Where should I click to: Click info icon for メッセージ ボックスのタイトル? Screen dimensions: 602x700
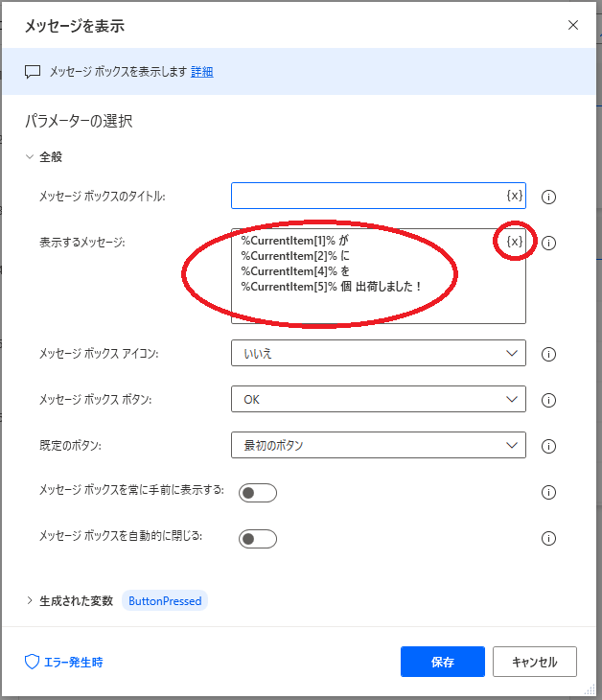point(549,198)
